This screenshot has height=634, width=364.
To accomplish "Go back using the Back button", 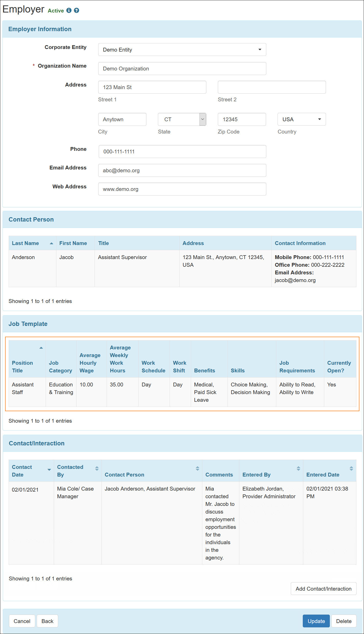I will click(x=47, y=621).
